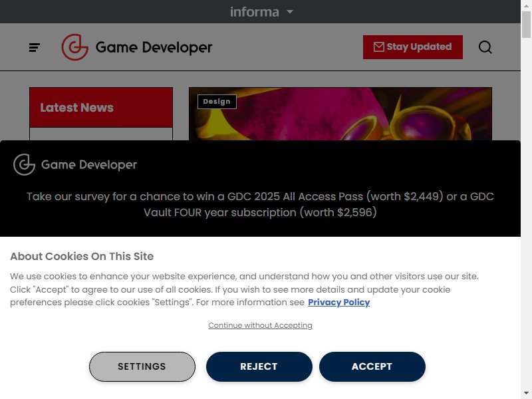The width and height of the screenshot is (532, 399).
Task: Accept all cookies
Action: [x=372, y=366]
